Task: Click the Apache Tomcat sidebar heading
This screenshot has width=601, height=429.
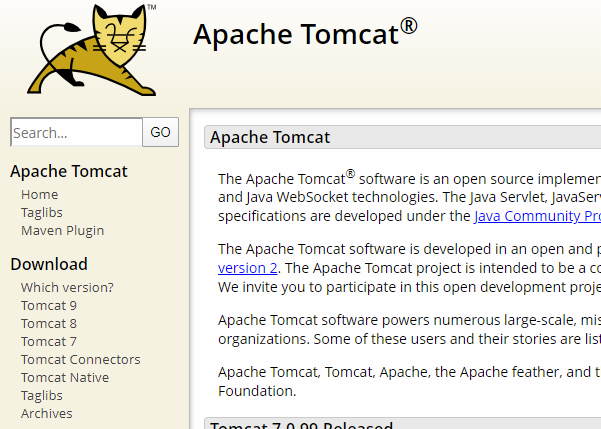Action: point(69,171)
